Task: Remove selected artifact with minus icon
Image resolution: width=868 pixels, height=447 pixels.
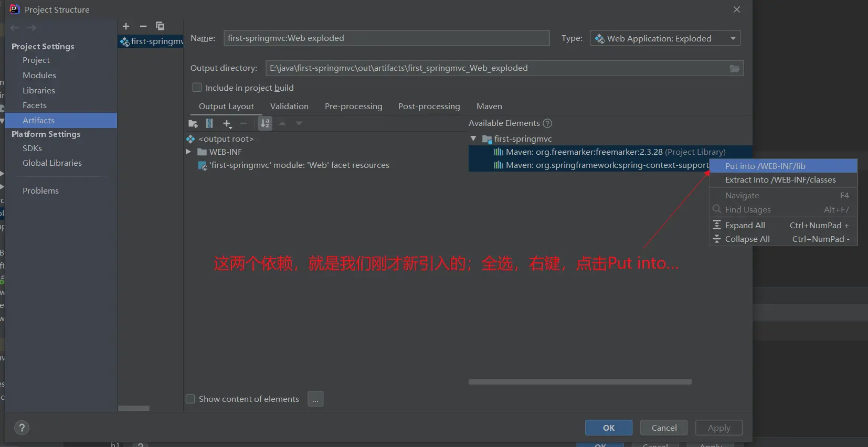Action: click(x=143, y=26)
